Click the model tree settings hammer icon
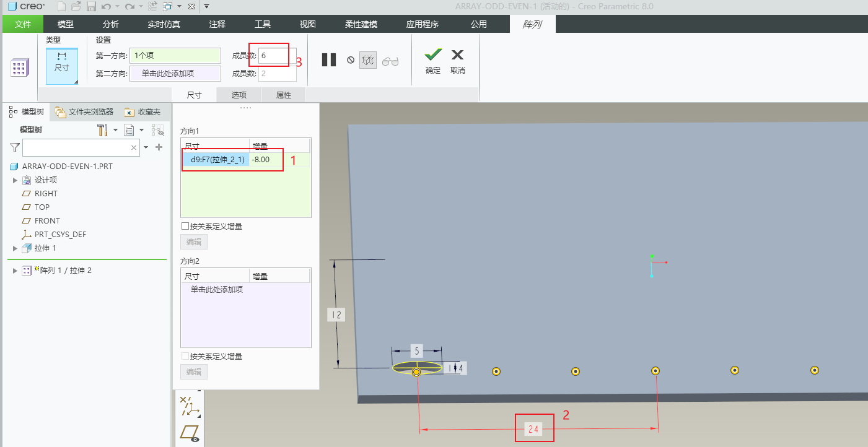The image size is (868, 447). [103, 130]
